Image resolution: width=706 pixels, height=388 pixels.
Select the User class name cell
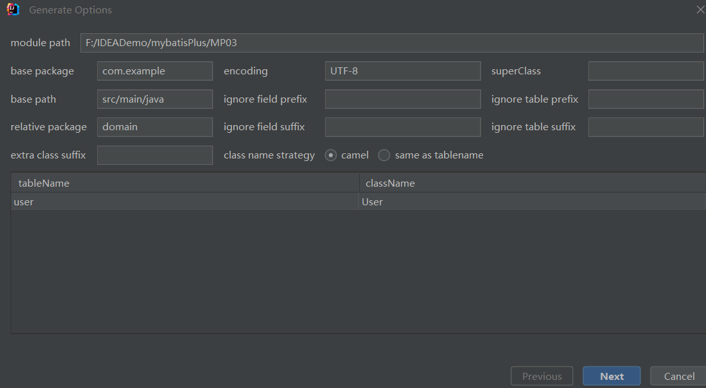(x=532, y=202)
